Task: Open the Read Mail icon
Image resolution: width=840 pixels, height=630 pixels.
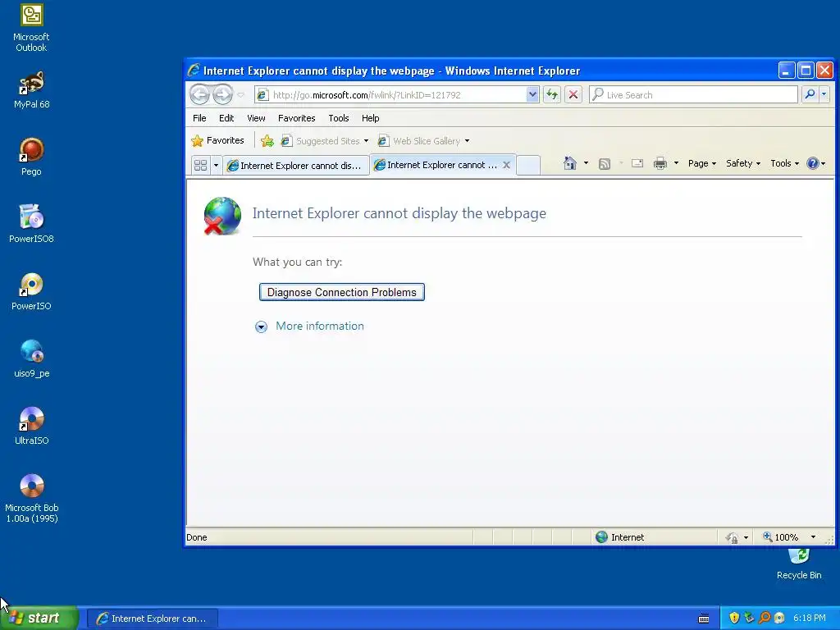Action: click(x=637, y=163)
